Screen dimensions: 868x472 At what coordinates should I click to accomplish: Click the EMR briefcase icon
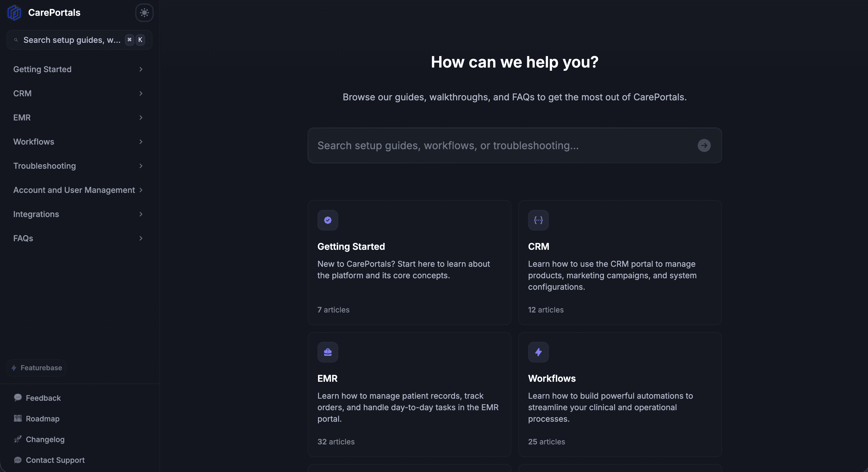click(328, 352)
